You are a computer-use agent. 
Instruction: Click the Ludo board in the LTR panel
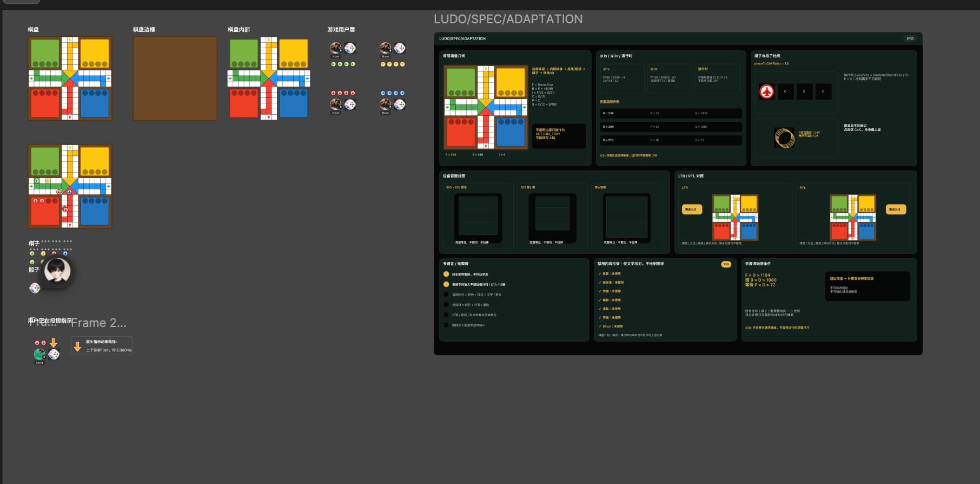[735, 217]
